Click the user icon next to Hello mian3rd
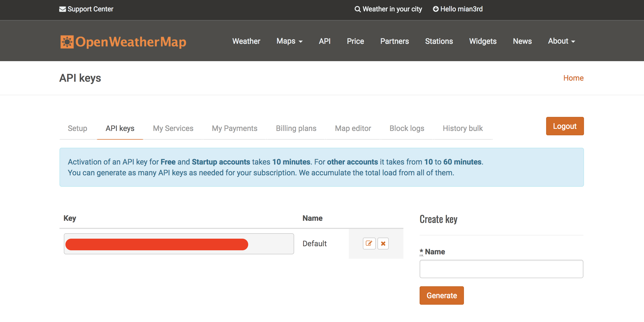The image size is (644, 322). pos(436,9)
